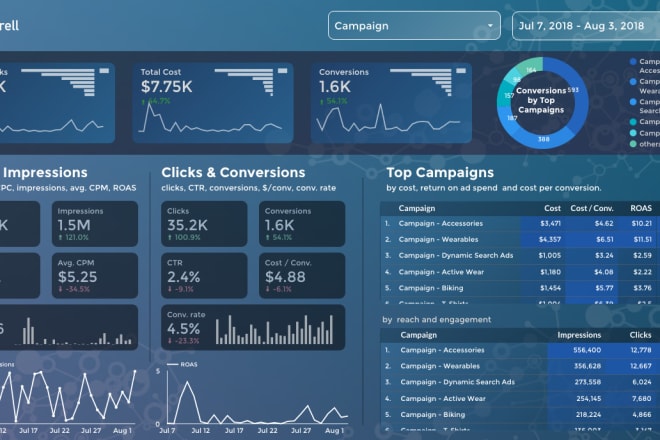The image size is (660, 440).
Task: Select Campaign - Dynamic Search Ads in reach table
Action: coord(458,382)
